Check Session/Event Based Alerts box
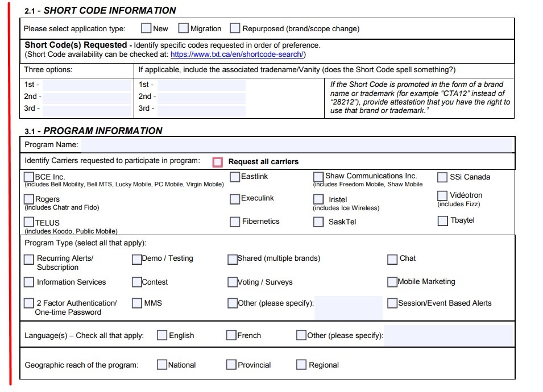The image size is (543, 392). tap(392, 303)
